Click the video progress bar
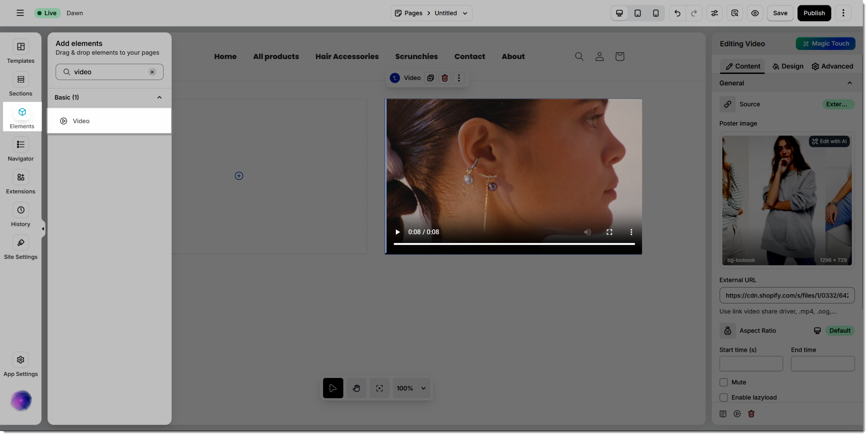 pyautogui.click(x=514, y=244)
